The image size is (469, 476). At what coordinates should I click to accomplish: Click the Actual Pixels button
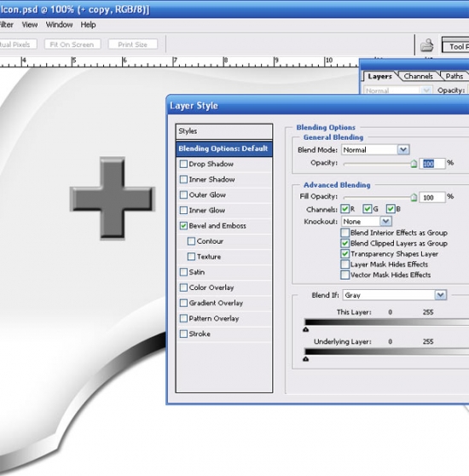(18, 44)
